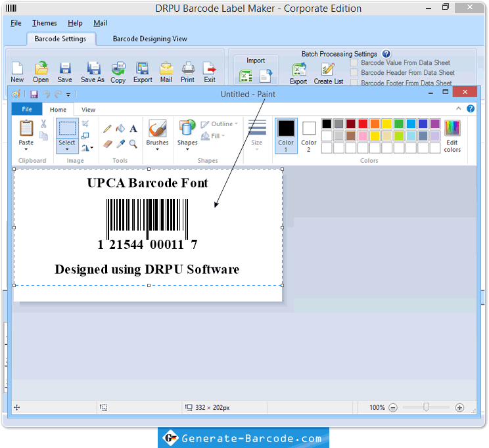
Task: Enable Barcode Value From Data Sheet checkbox
Action: 354,62
